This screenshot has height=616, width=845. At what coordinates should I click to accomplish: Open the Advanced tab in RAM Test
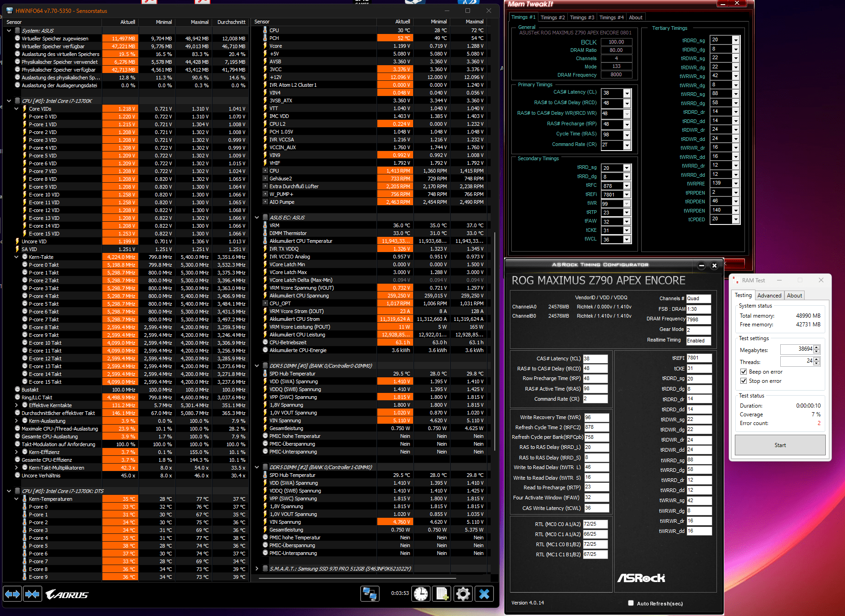pyautogui.click(x=769, y=296)
